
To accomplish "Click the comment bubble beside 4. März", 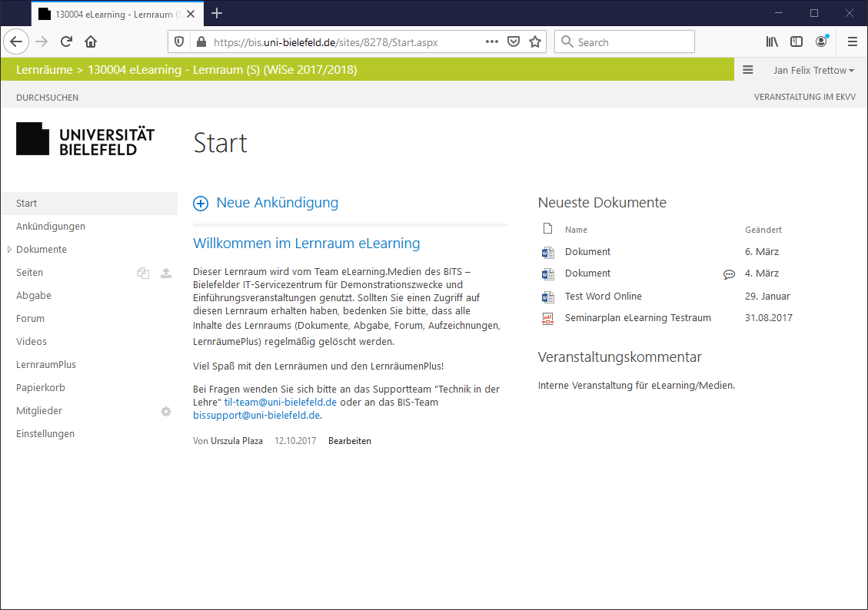I will (x=729, y=274).
